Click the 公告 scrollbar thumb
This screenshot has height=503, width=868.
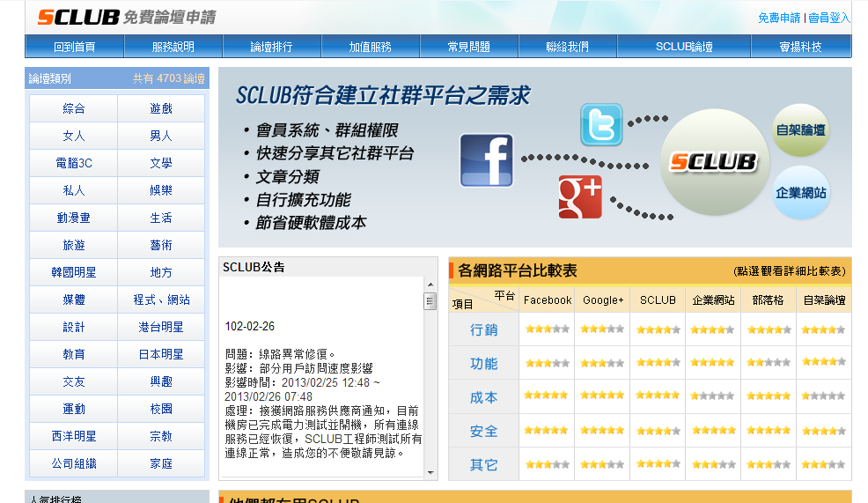[430, 301]
